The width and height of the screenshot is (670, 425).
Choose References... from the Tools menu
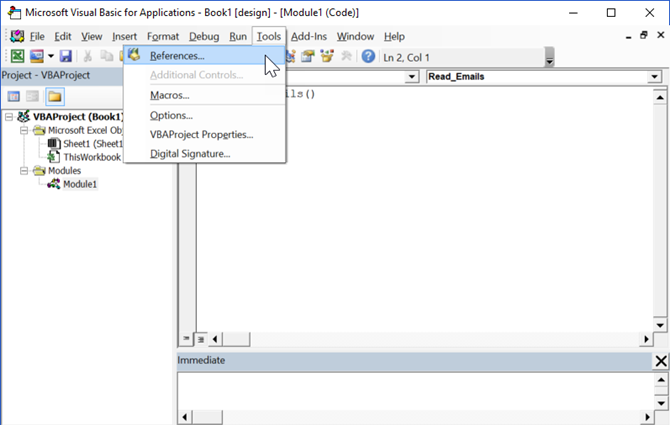[177, 56]
